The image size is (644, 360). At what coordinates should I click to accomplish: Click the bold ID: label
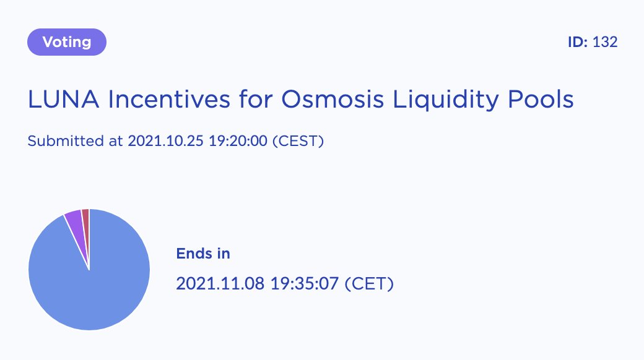tap(578, 42)
